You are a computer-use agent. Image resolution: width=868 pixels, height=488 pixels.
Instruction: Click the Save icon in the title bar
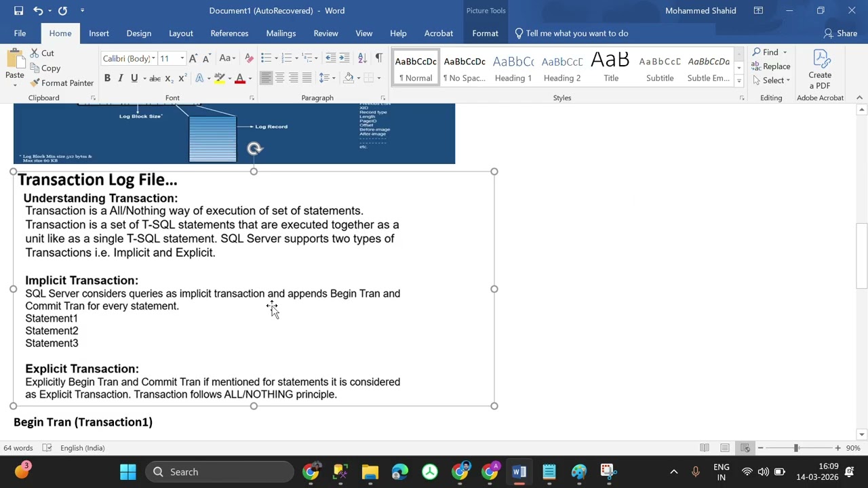pyautogui.click(x=18, y=10)
